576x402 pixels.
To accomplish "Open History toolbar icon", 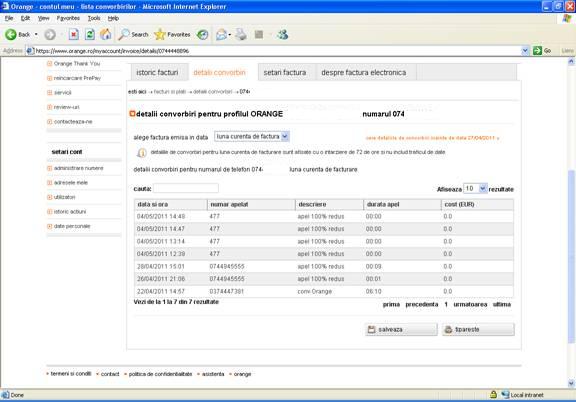I will coord(202,35).
